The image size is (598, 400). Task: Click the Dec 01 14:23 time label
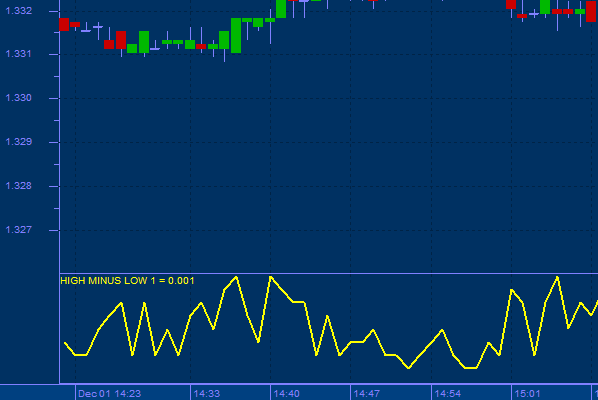tap(109, 394)
